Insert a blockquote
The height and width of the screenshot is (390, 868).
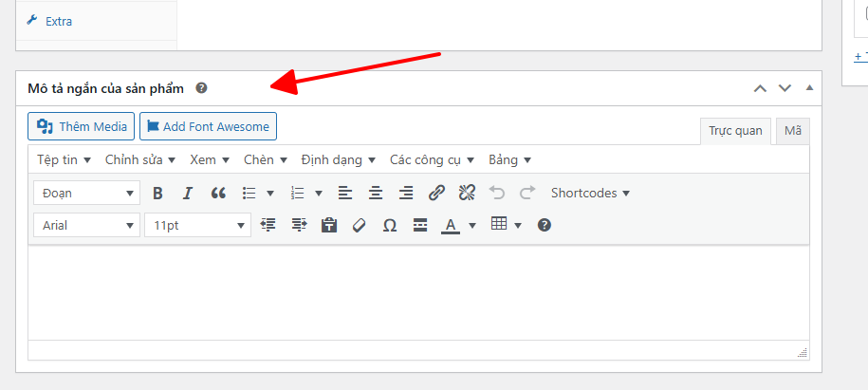(218, 194)
